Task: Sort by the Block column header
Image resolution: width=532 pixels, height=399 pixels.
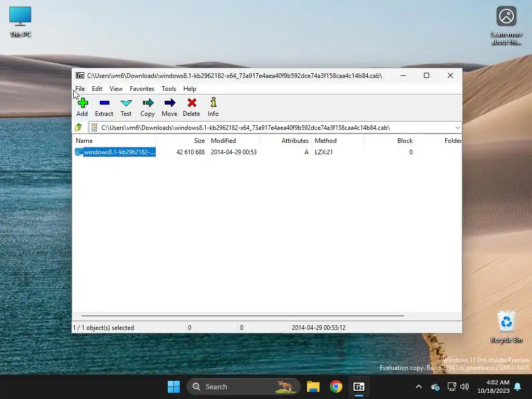Action: coord(390,140)
